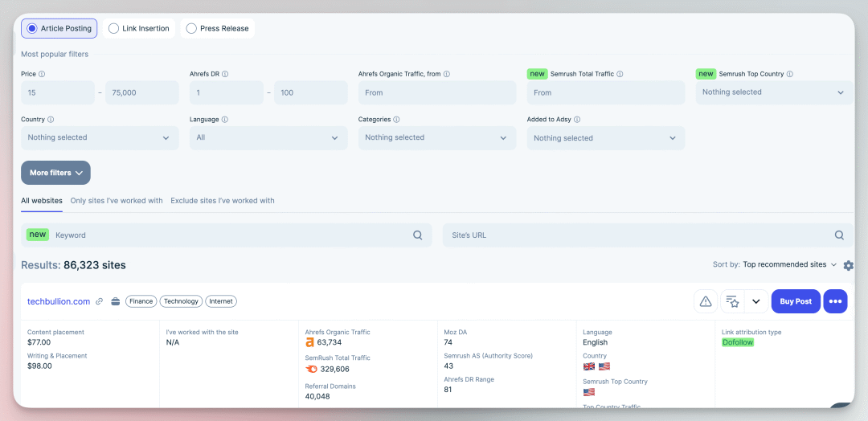
Task: Click the SemRush Total Traffic value 329,606
Action: point(334,369)
